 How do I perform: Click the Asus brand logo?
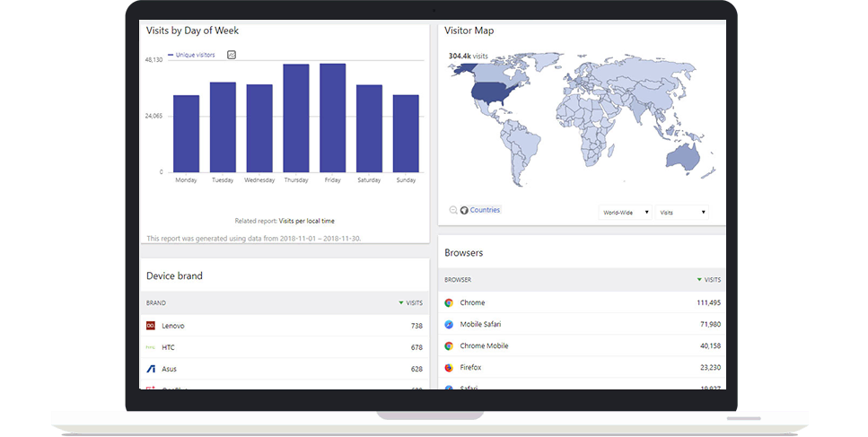click(151, 369)
